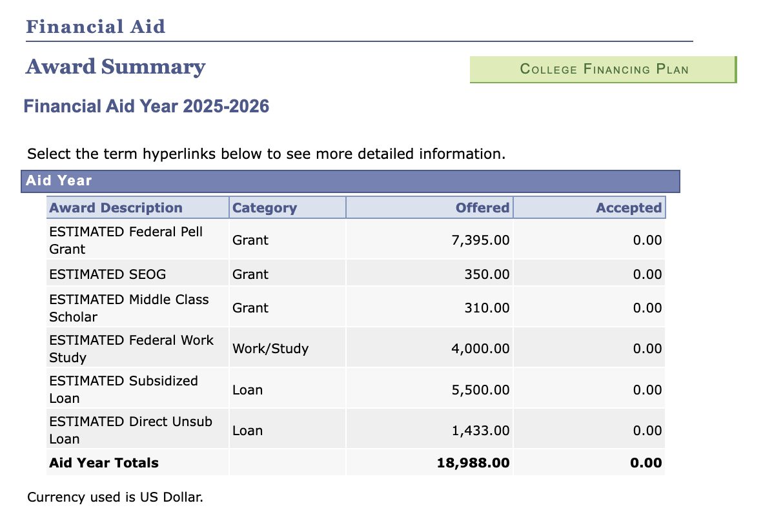This screenshot has width=763, height=532.
Task: Click the Category column header
Action: tap(265, 208)
